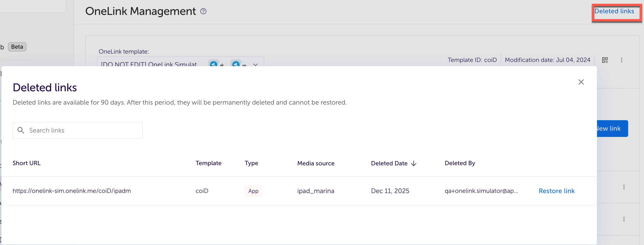Click the Template ID: coiD label
Image resolution: width=644 pixels, height=245 pixels.
[x=472, y=60]
